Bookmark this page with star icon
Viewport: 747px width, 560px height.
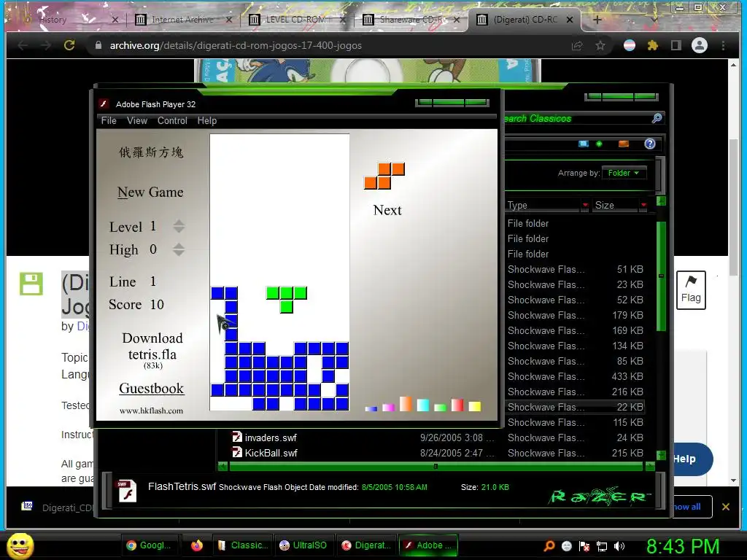[600, 45]
